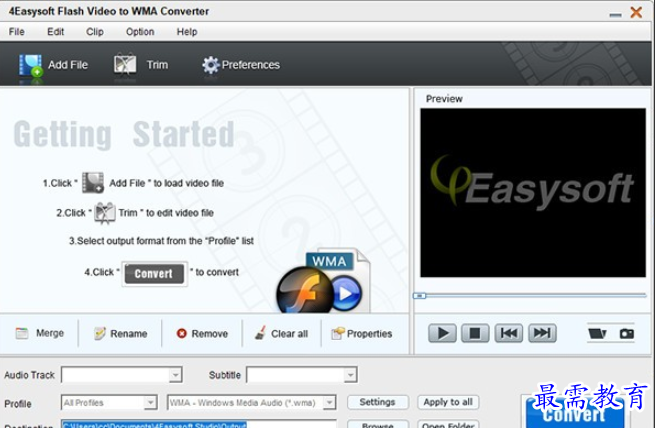Click the Apply to all button

pyautogui.click(x=448, y=402)
